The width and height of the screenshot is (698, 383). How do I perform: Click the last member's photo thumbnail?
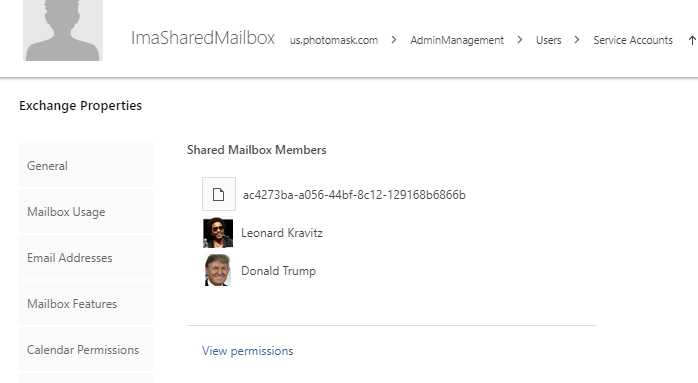pyautogui.click(x=218, y=270)
